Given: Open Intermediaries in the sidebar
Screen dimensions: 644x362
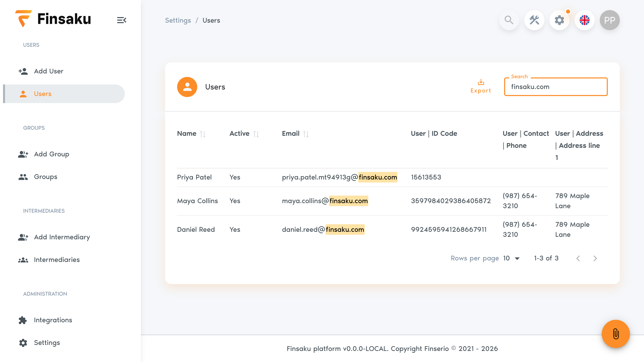Looking at the screenshot, I should [x=64, y=260].
